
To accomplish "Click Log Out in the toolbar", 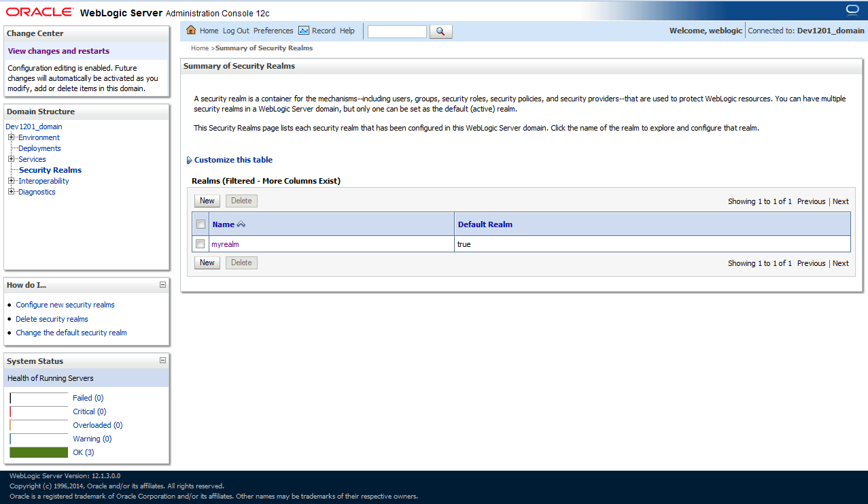I will tap(236, 31).
